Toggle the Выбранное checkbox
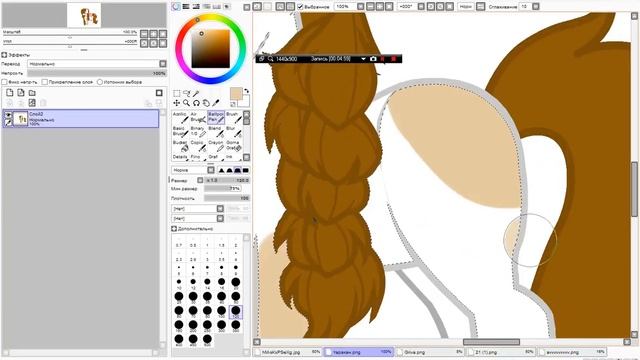 pos(300,7)
